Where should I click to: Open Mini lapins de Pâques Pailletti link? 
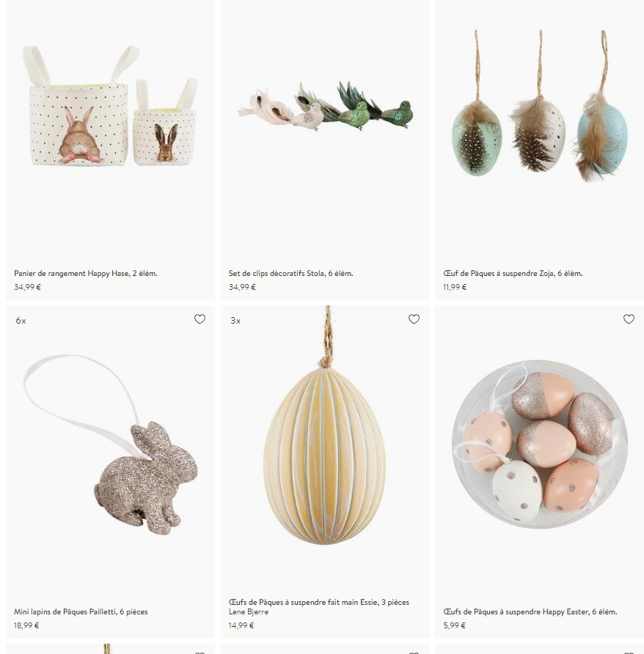pos(81,612)
